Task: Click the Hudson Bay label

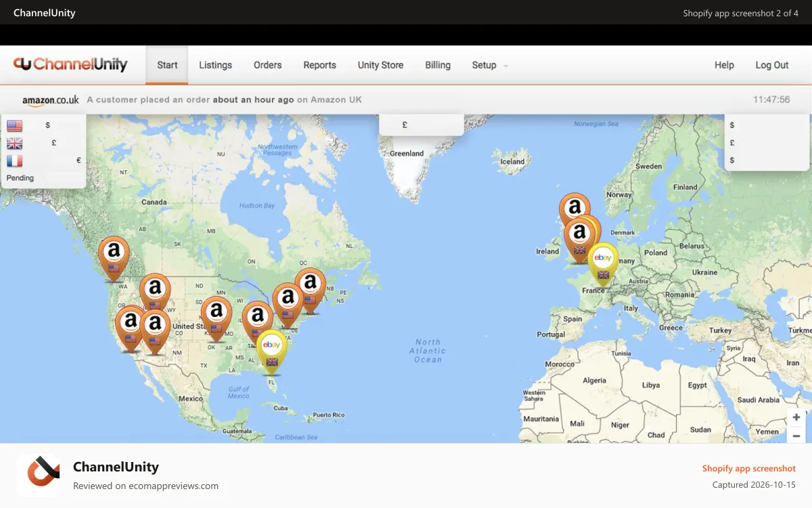Action: [257, 206]
